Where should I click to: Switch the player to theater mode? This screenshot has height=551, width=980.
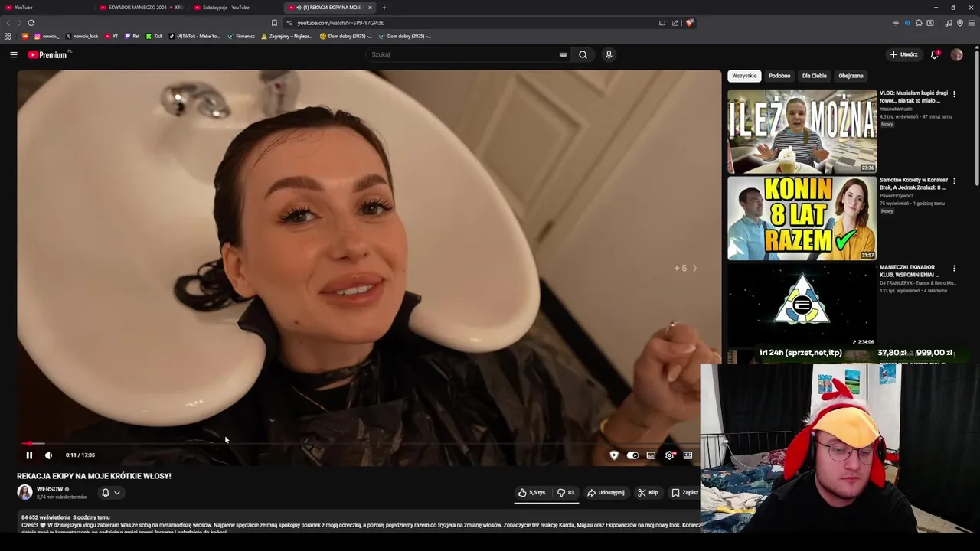click(x=688, y=455)
